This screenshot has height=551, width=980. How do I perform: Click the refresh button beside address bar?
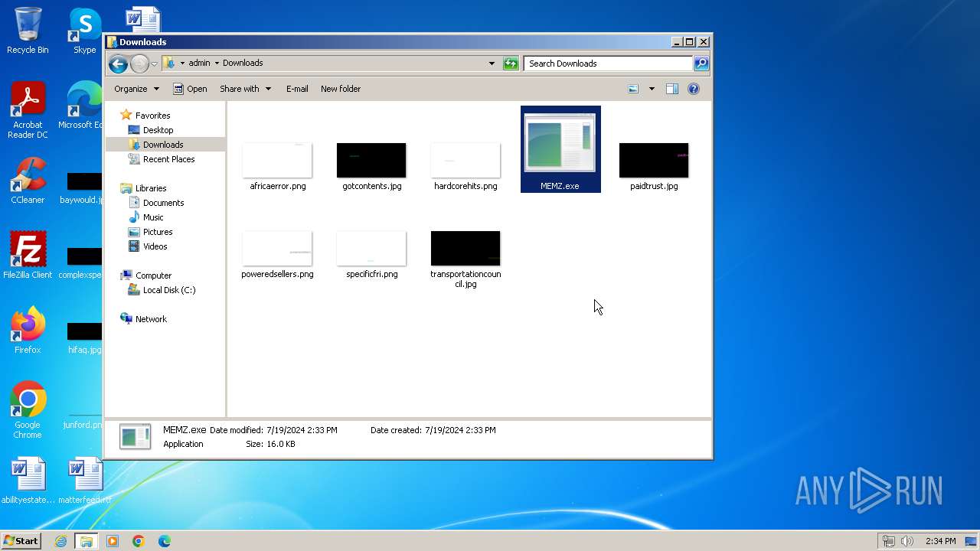(511, 64)
